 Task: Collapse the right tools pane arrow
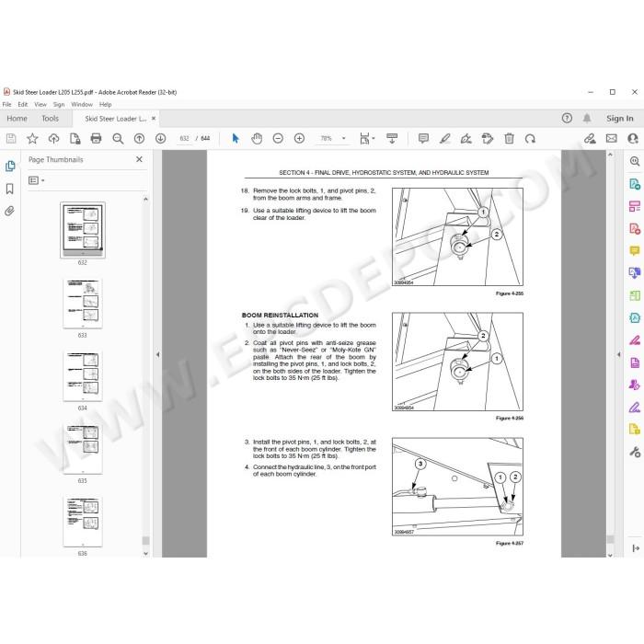click(618, 354)
